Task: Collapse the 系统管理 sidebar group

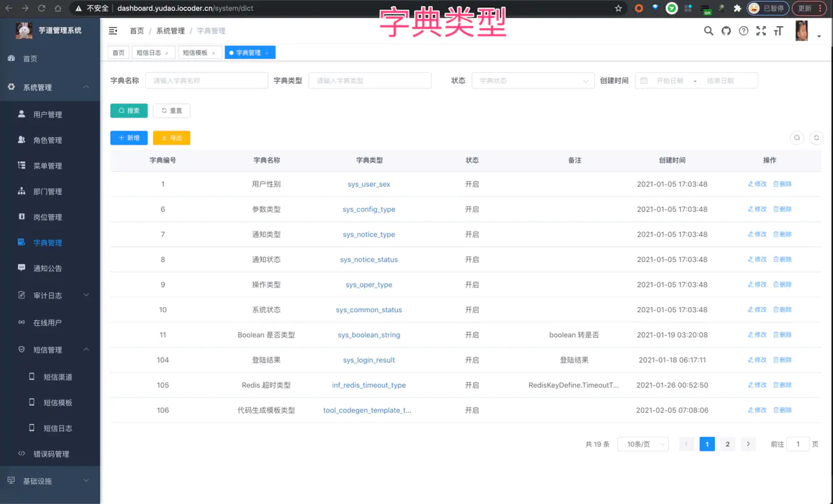Action: [x=50, y=87]
